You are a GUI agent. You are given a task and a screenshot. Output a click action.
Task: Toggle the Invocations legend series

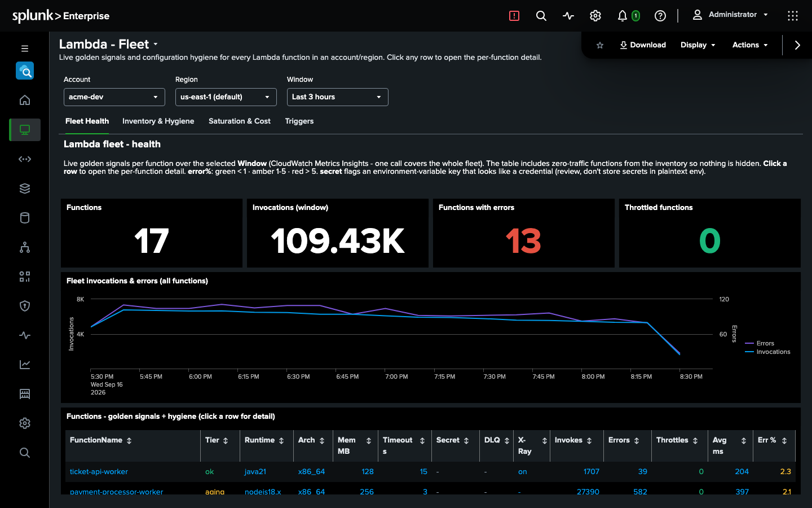(767, 352)
